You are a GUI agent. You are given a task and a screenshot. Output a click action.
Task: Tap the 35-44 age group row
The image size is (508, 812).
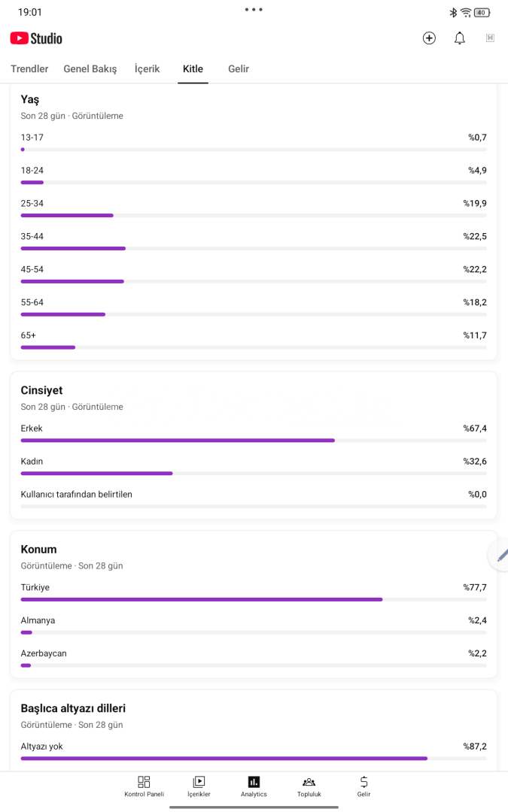point(254,241)
